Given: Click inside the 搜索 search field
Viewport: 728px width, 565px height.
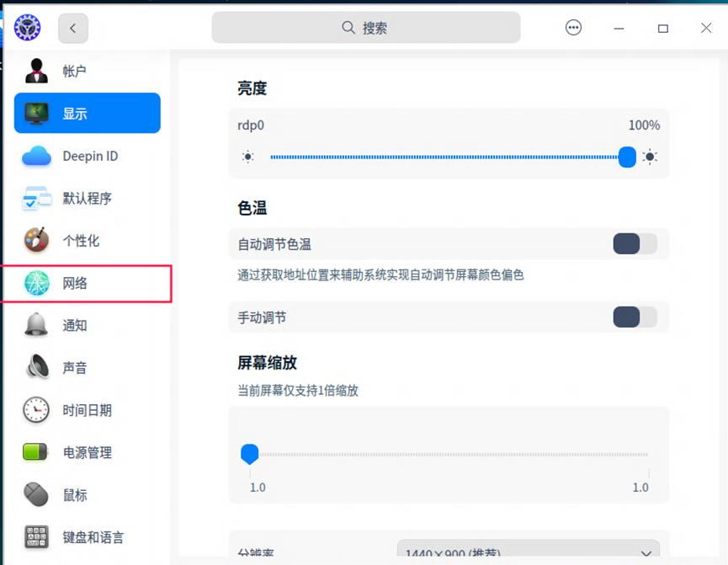Looking at the screenshot, I should coord(365,27).
